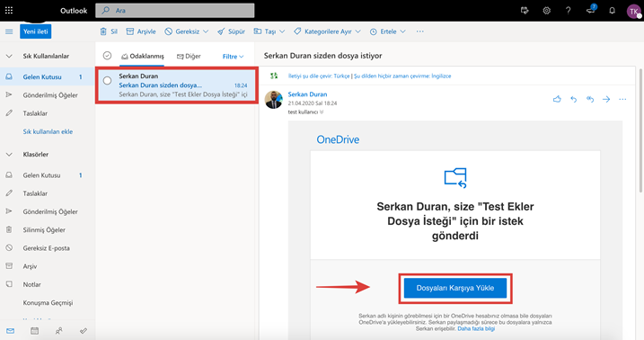Collapse the Sık Kullanılanlar section
The height and width of the screenshot is (340, 644).
(9, 56)
